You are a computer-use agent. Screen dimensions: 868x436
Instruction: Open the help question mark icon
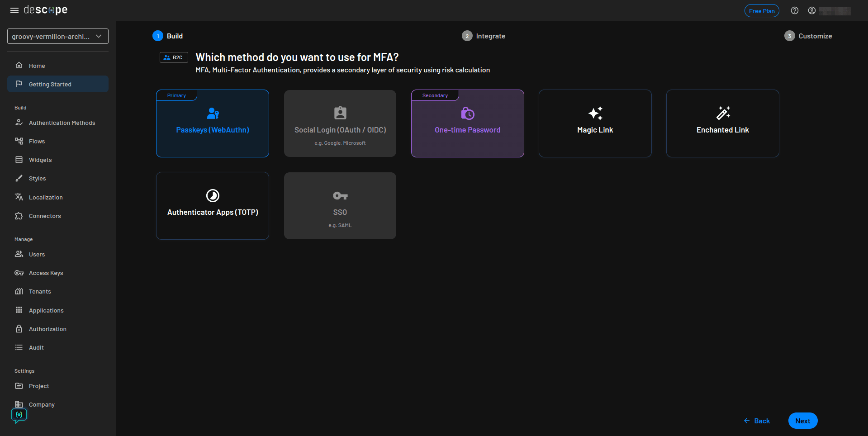tap(795, 10)
